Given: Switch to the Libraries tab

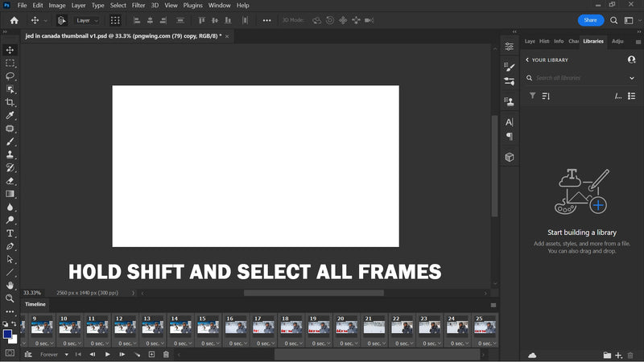Looking at the screenshot, I should (593, 41).
